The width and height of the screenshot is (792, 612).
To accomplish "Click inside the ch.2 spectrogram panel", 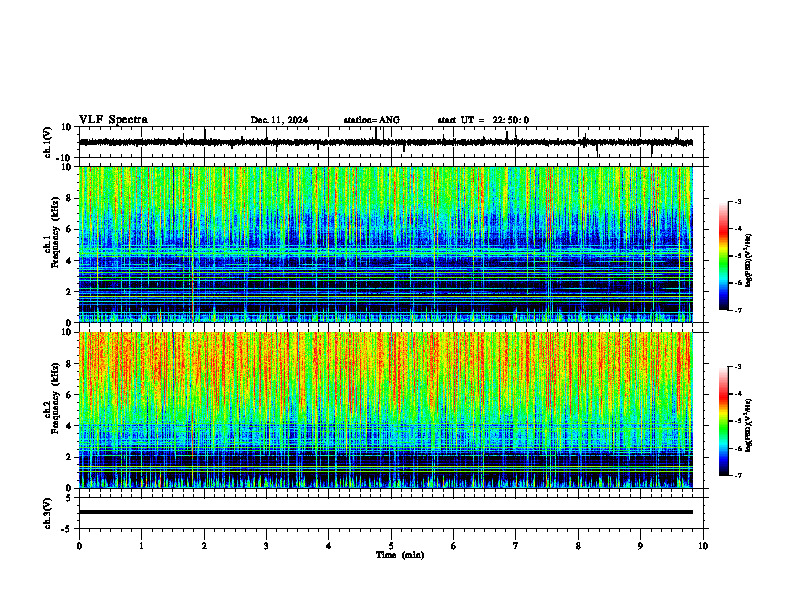I will tap(386, 410).
